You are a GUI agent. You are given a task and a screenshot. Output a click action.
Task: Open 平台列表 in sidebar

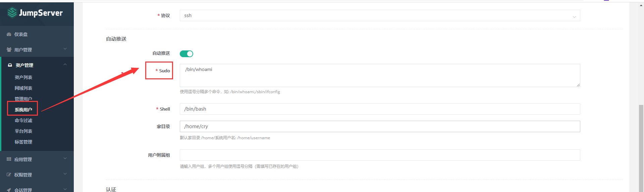(x=23, y=131)
